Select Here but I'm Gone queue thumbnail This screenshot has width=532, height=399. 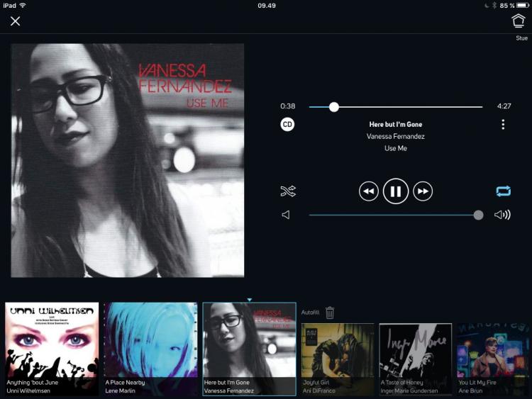pos(250,349)
